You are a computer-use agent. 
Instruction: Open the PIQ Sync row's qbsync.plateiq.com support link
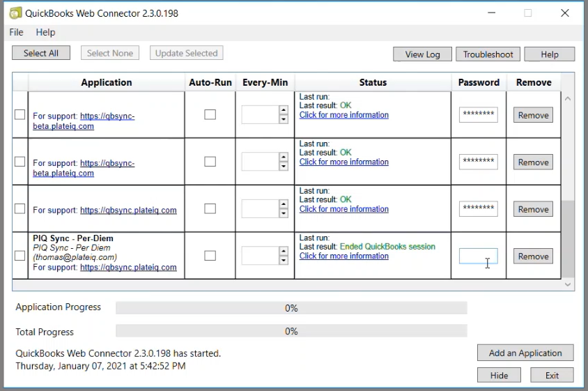click(x=128, y=267)
